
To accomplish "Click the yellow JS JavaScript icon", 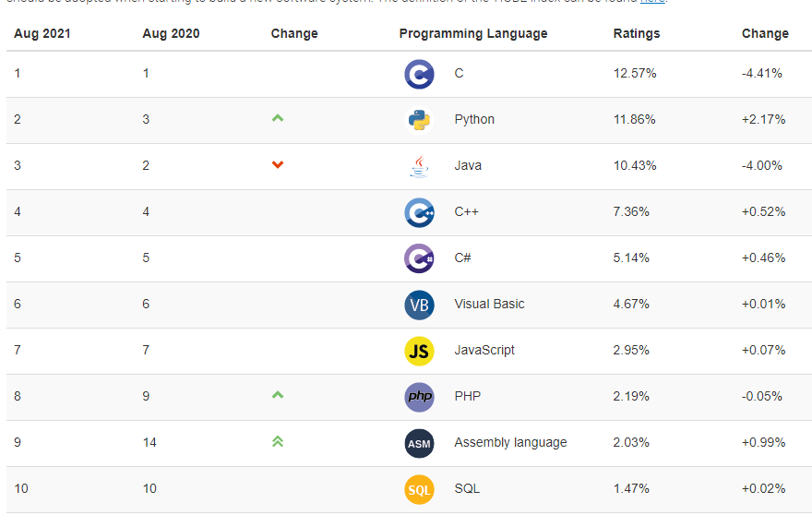I will coord(419,351).
